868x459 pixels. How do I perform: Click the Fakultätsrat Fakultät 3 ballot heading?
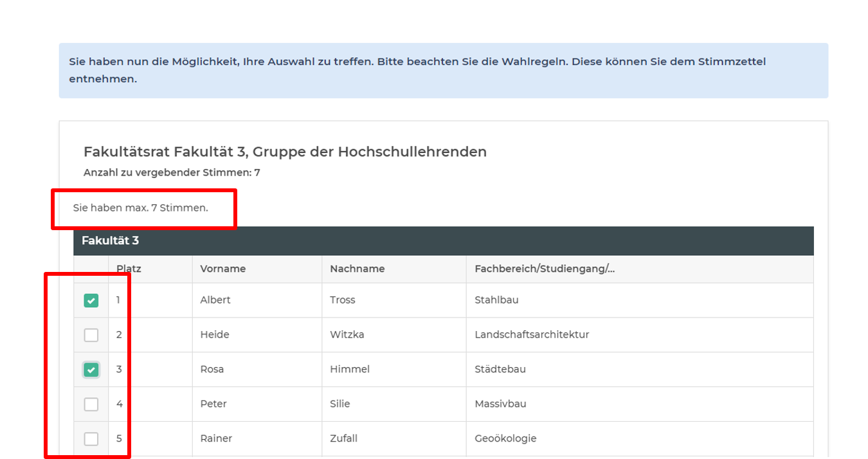pyautogui.click(x=285, y=152)
